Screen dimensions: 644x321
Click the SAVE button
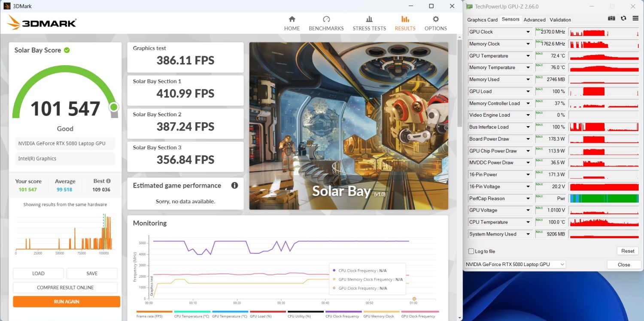point(92,273)
